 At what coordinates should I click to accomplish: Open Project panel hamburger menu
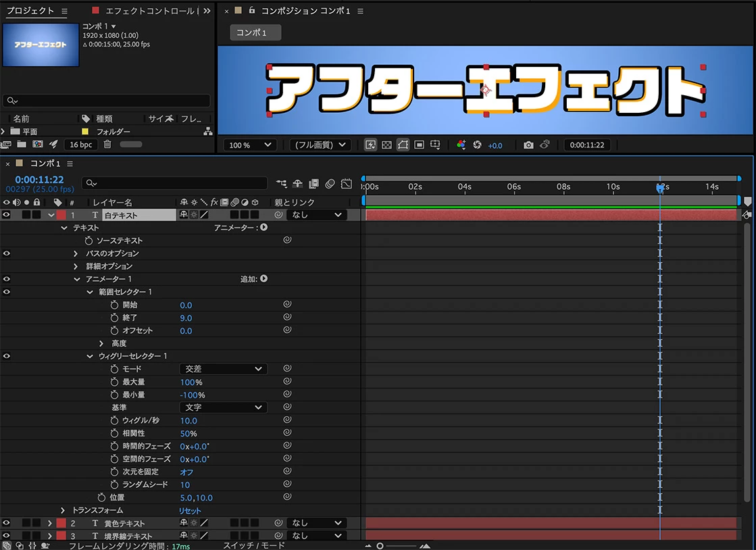pos(65,11)
